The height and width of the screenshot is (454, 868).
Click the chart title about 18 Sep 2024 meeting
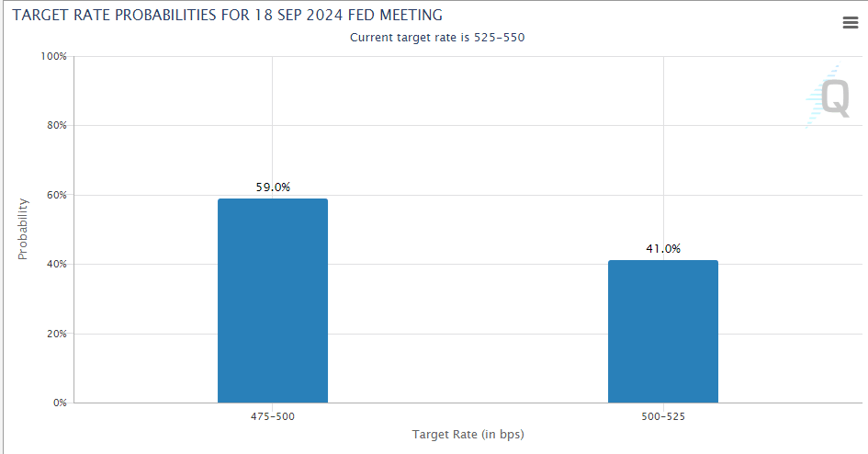(227, 15)
